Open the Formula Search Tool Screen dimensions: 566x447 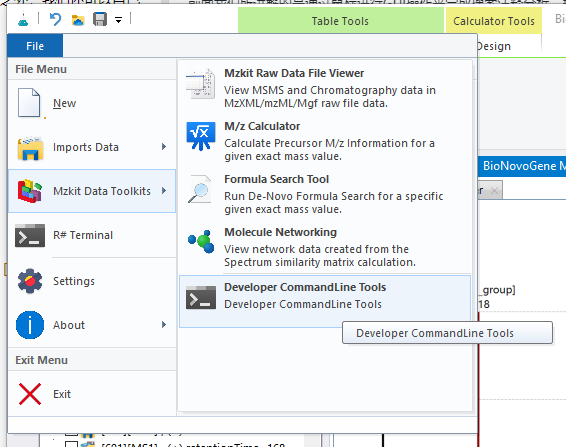tap(325, 194)
